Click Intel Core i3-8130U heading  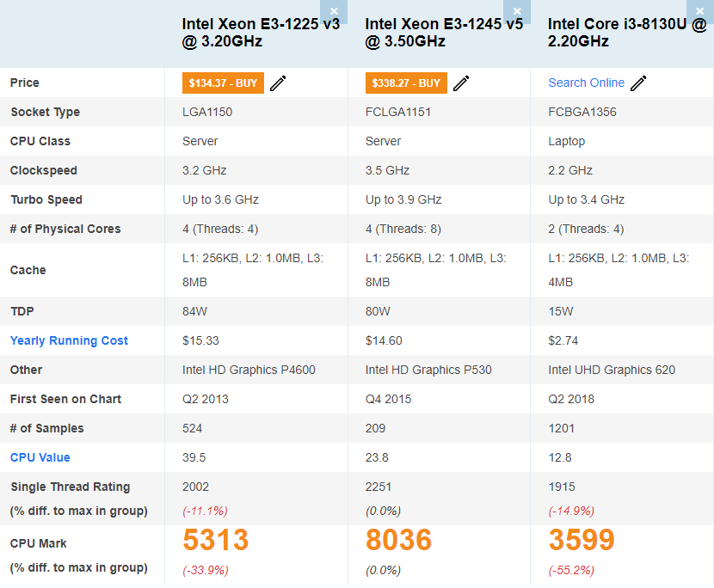[x=626, y=33]
